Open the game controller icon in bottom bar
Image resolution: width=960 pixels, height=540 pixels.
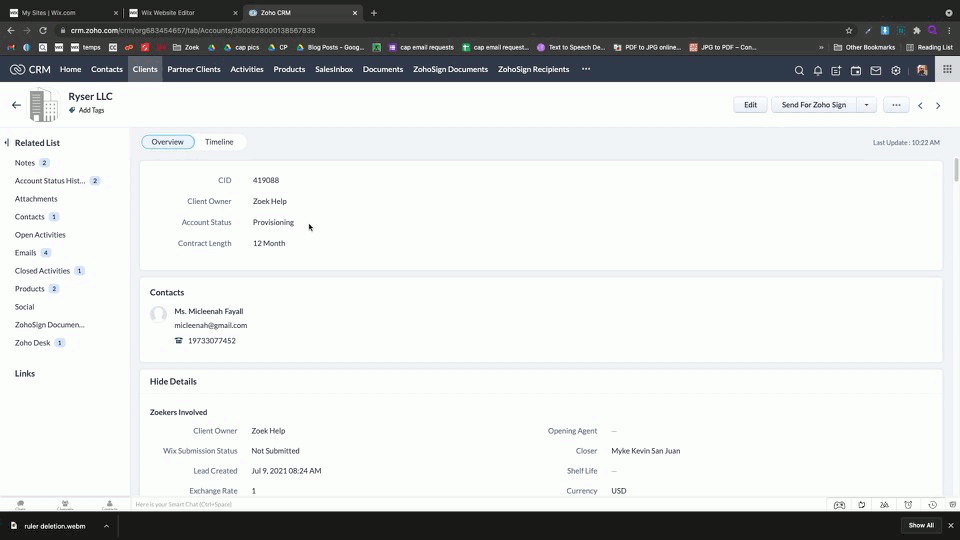coord(839,505)
